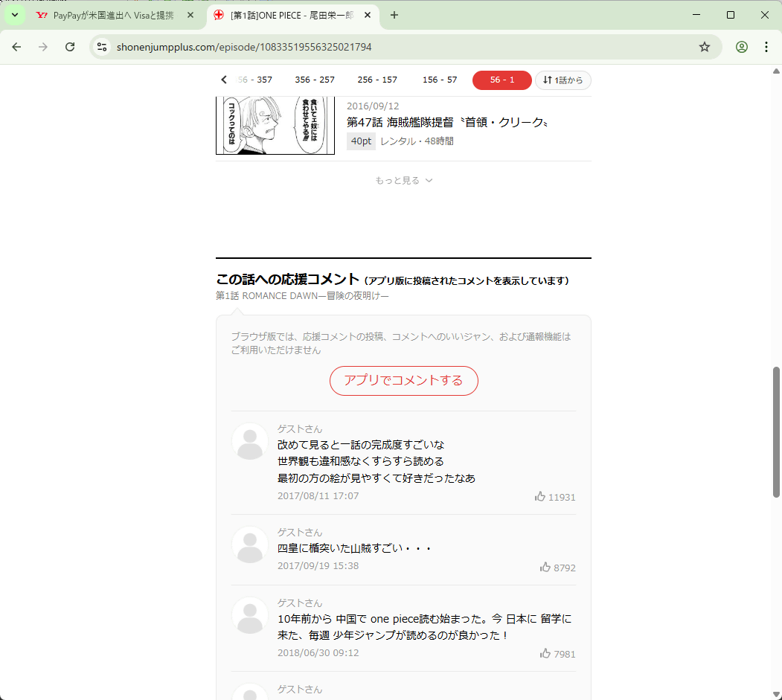The height and width of the screenshot is (700, 782).
Task: Expand the list with もっと見る
Action: 403,181
